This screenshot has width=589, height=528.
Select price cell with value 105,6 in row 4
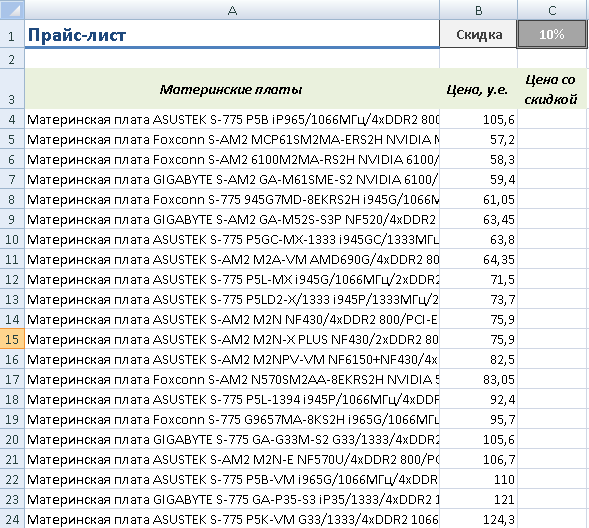[479, 119]
